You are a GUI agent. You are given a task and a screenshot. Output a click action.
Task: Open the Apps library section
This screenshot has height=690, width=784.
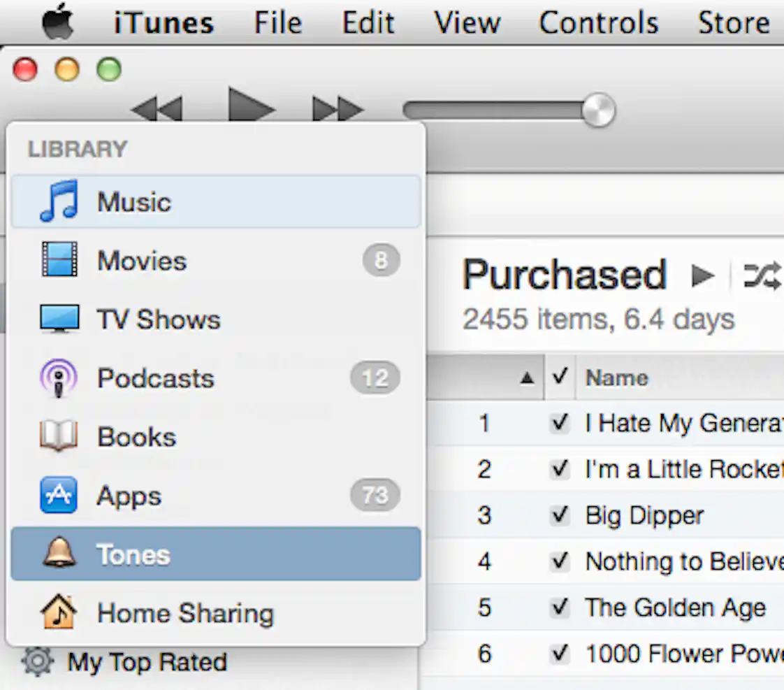pos(129,496)
